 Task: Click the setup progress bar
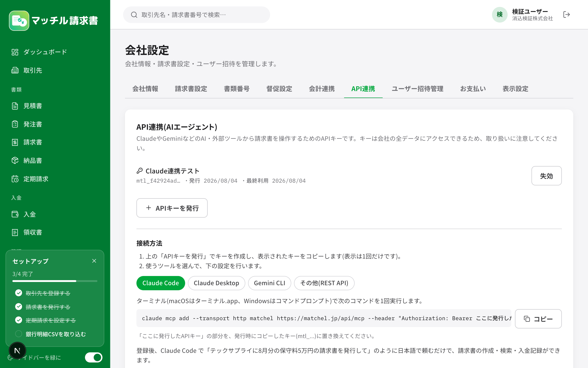[55, 281]
